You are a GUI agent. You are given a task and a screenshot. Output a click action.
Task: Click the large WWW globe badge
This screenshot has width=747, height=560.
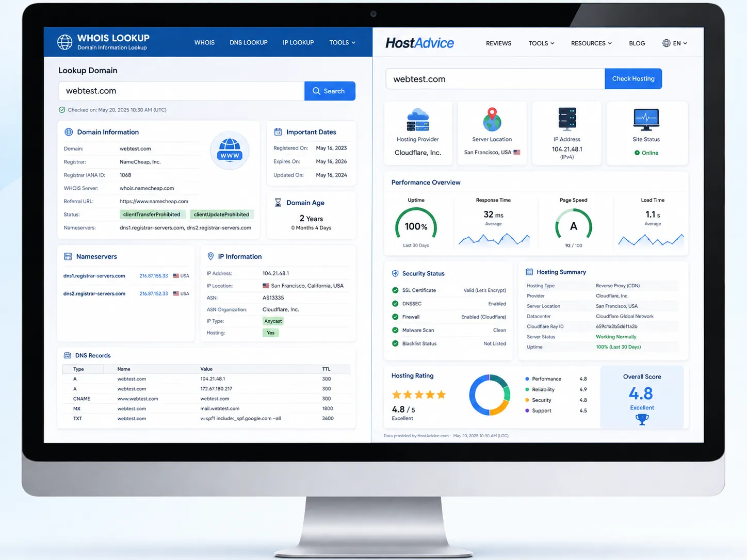(x=230, y=150)
